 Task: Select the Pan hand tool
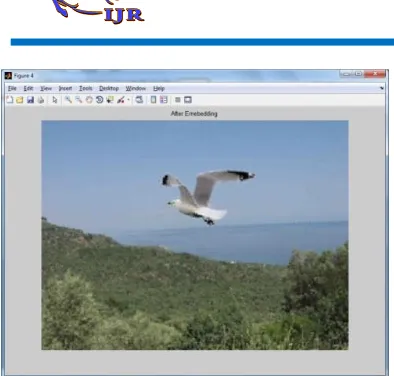(89, 100)
